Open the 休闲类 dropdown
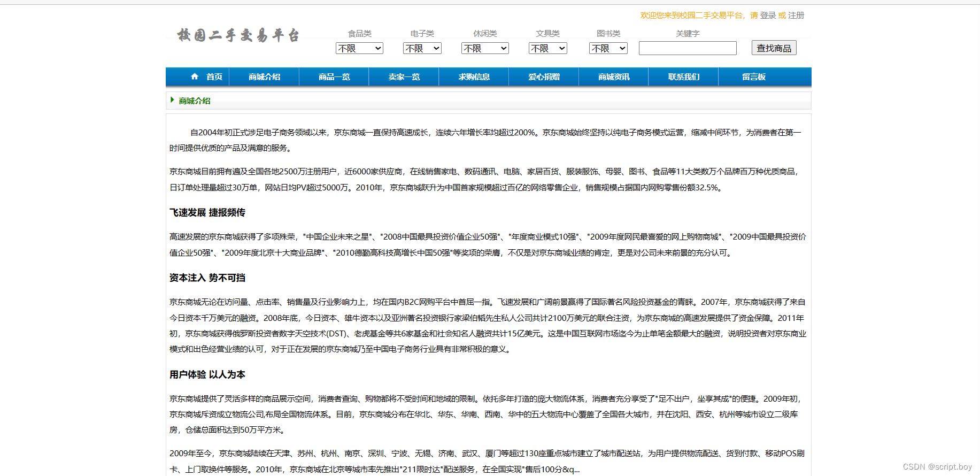The height and width of the screenshot is (476, 980). [485, 48]
